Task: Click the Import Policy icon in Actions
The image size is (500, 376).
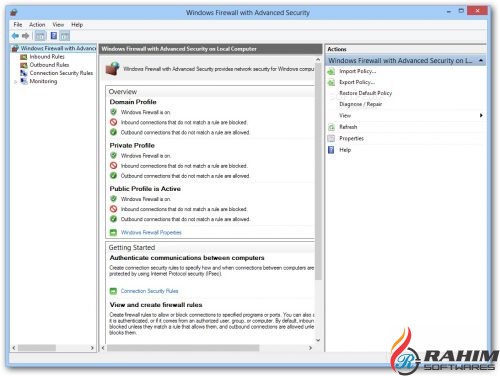Action: (331, 71)
